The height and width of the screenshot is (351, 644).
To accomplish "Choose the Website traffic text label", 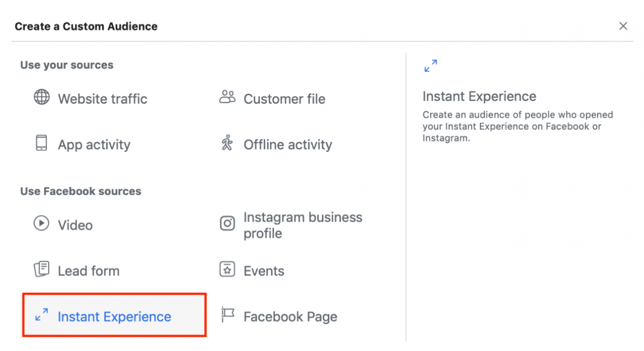I will tap(103, 99).
